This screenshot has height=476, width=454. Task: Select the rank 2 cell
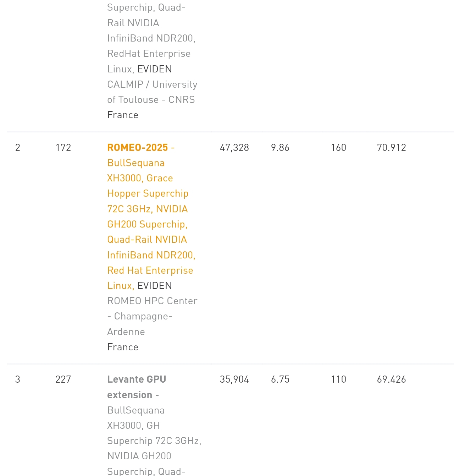click(x=18, y=148)
